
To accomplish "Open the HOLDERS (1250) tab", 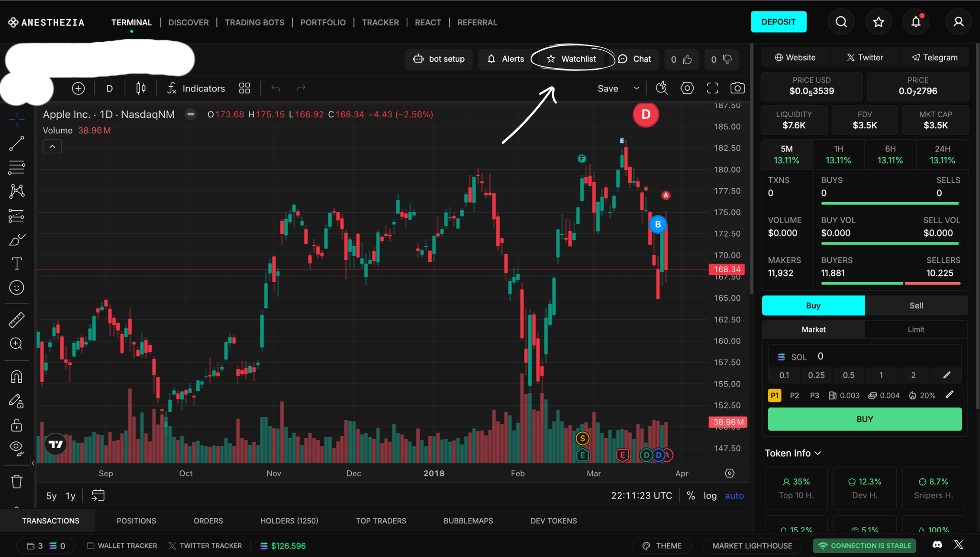I will (x=289, y=521).
